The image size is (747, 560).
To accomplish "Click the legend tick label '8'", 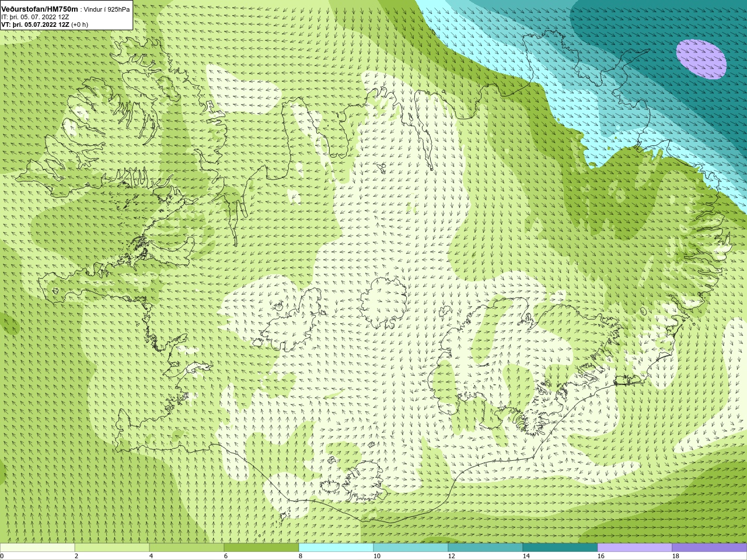I will click(301, 556).
